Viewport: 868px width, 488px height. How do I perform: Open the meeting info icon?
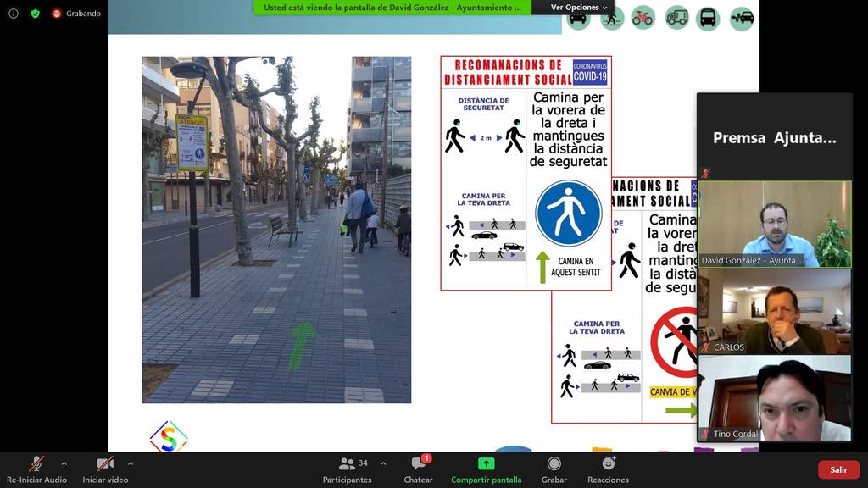(14, 14)
